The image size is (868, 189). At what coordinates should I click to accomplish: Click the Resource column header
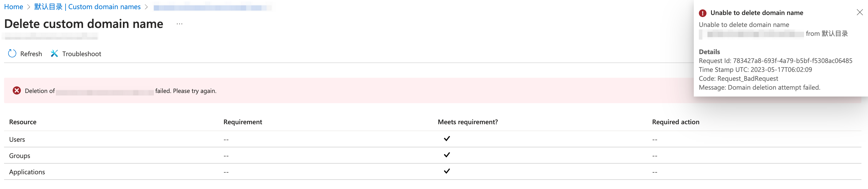point(23,122)
